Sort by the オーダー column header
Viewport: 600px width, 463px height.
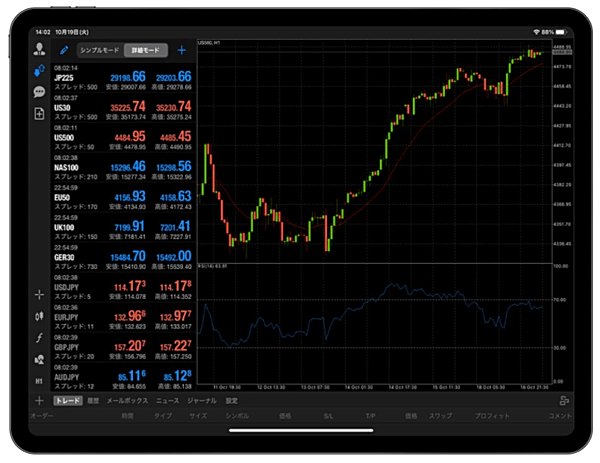(42, 416)
